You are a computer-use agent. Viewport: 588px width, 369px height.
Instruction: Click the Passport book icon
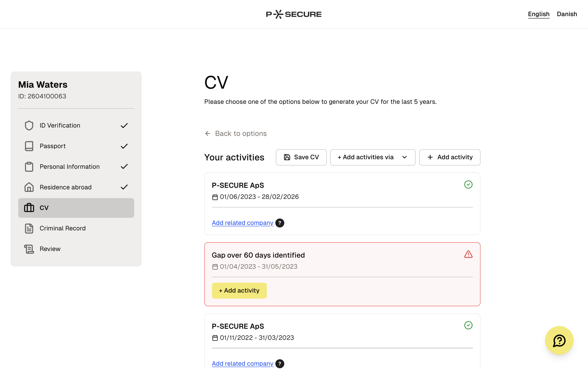pyautogui.click(x=29, y=146)
